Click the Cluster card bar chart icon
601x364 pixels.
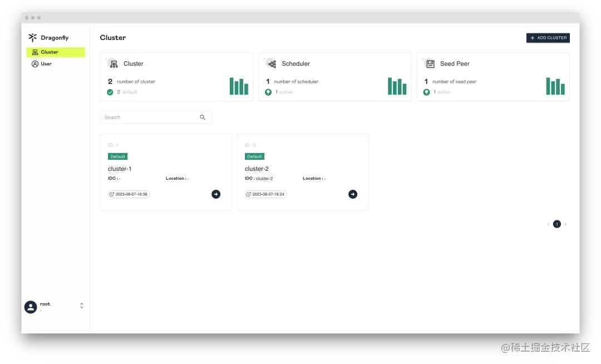point(239,86)
